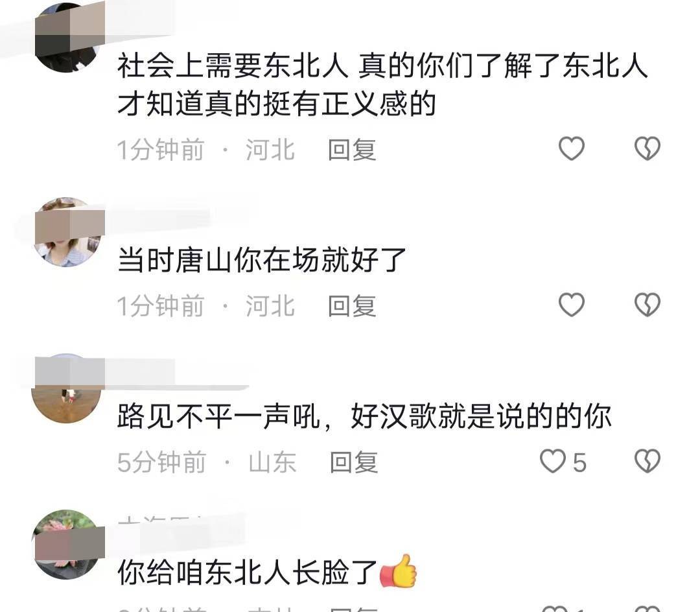Tap the 5分钟前 timestamp
700x612 pixels.
coord(161,462)
